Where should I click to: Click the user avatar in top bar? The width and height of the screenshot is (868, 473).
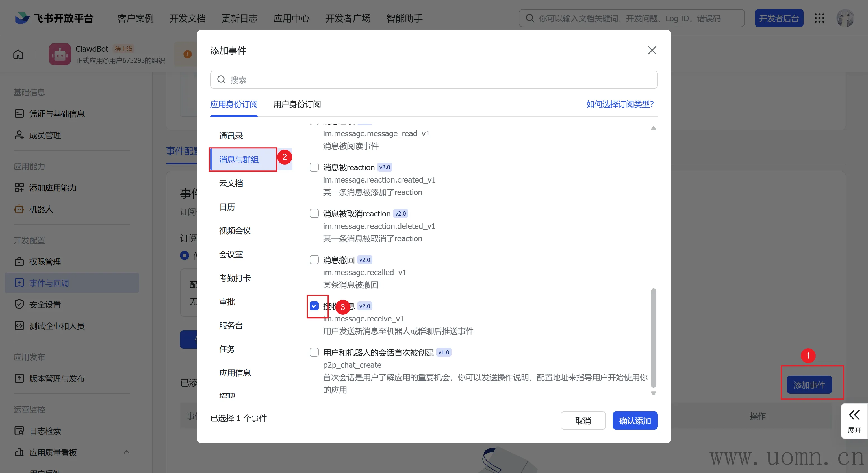click(845, 18)
